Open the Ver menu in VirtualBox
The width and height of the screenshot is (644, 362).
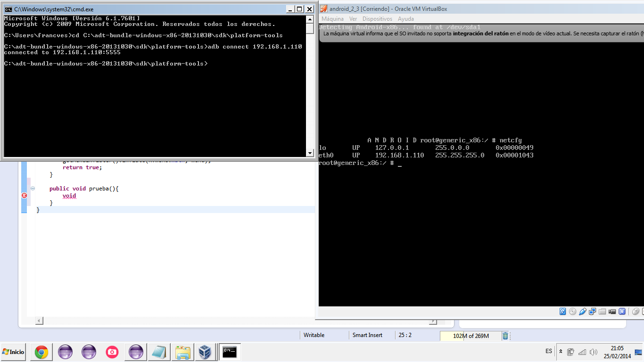click(x=353, y=19)
